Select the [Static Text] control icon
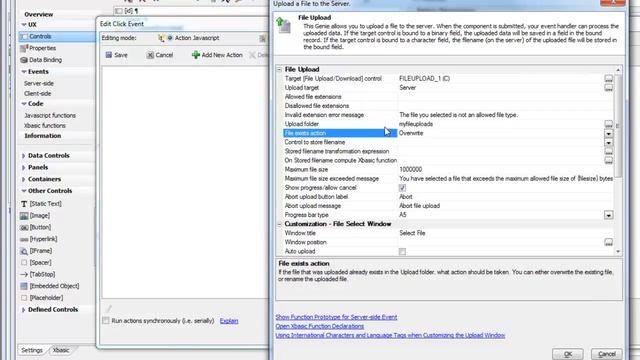 click(24, 204)
